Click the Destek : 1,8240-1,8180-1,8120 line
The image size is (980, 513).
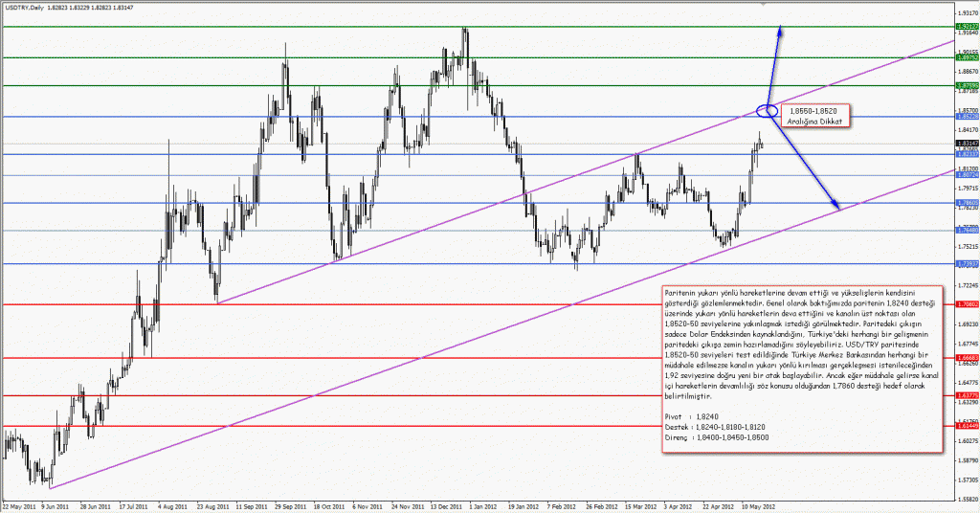coord(714,428)
